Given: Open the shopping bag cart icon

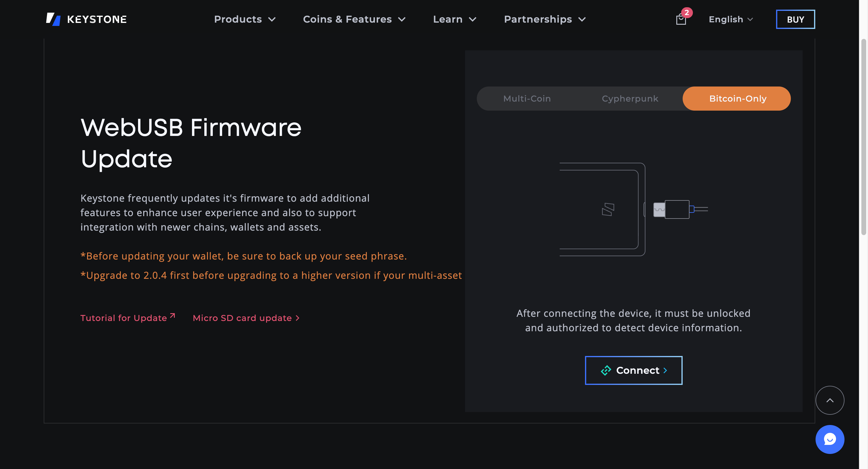Looking at the screenshot, I should (x=681, y=20).
